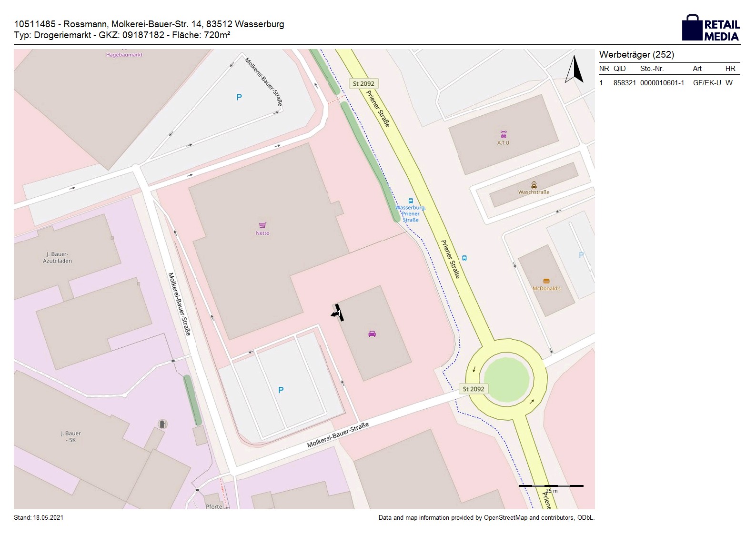Screen dimensions: 756x535
Task: Click the Netto shopping cart icon
Action: pyautogui.click(x=262, y=225)
